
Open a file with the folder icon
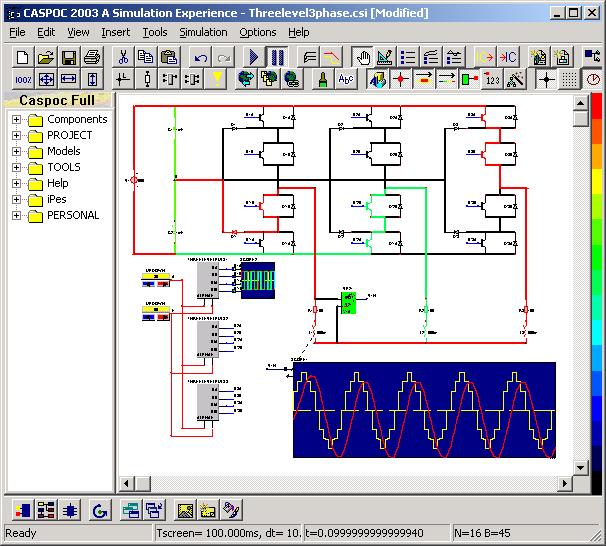[46, 58]
